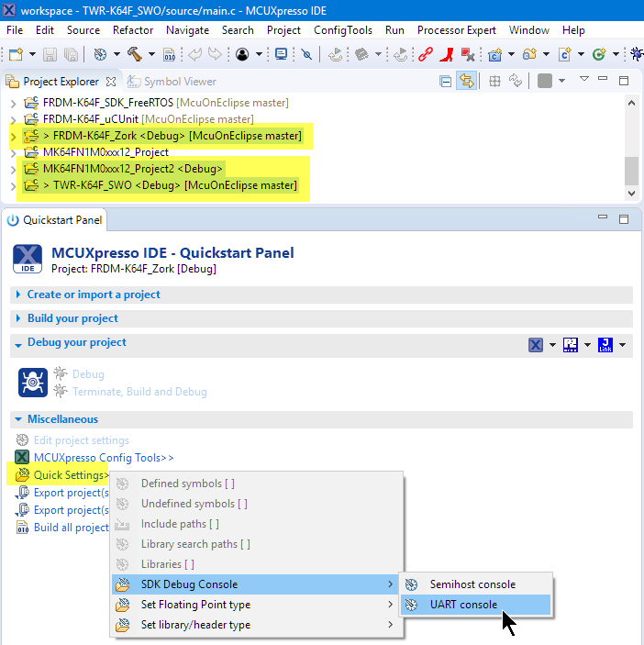Click the Quick Settings link
Screen dimensions: 644x645
pos(70,474)
